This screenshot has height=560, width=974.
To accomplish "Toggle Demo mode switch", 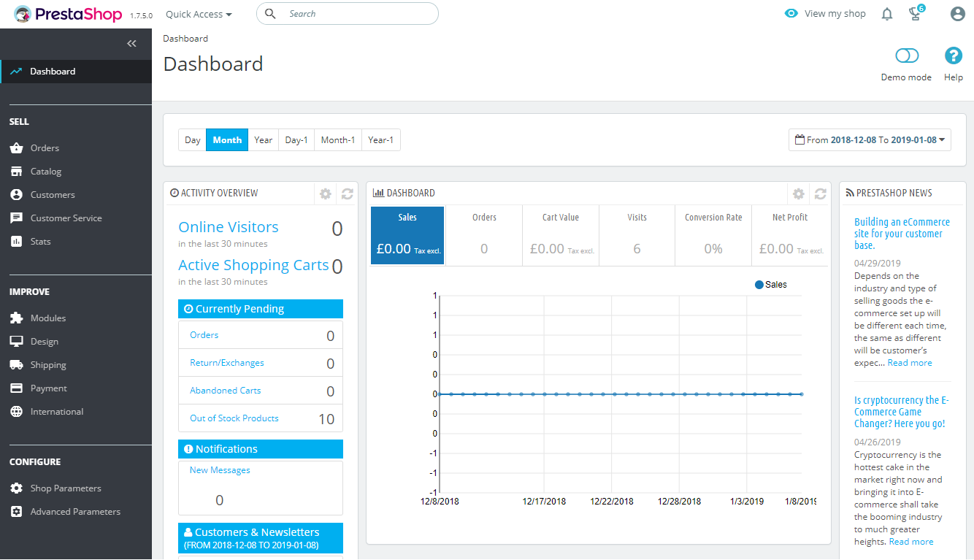I will tap(907, 55).
